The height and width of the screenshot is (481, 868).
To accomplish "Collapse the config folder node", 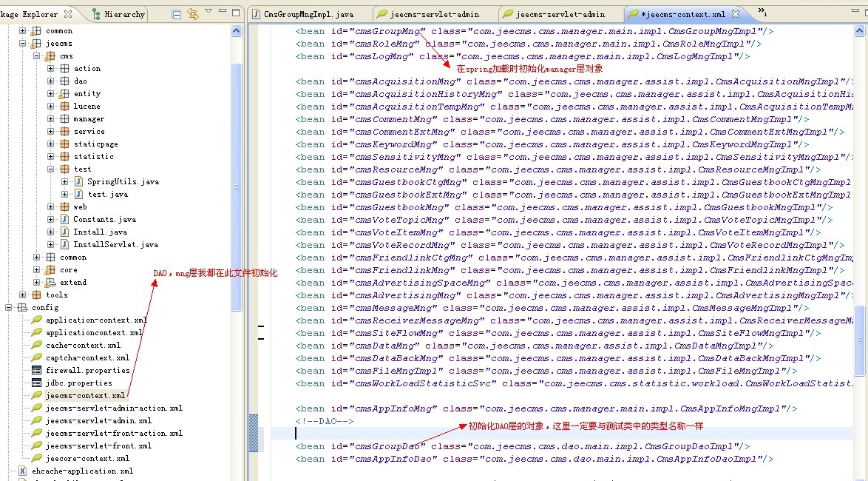I will [8, 308].
